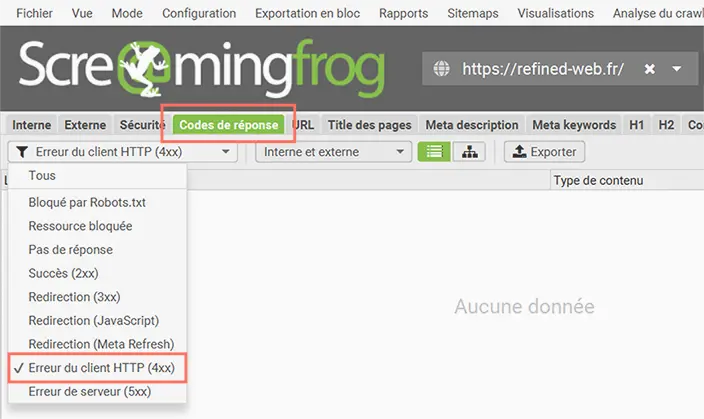Select Succès (2xx) filter

[x=97, y=273]
